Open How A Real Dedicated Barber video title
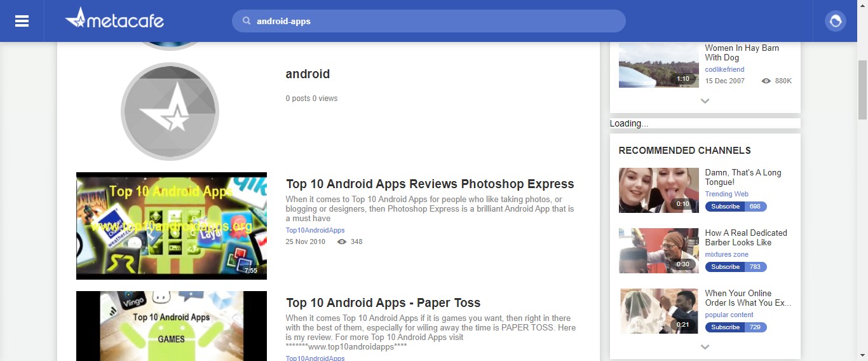The height and width of the screenshot is (361, 868). tap(746, 238)
